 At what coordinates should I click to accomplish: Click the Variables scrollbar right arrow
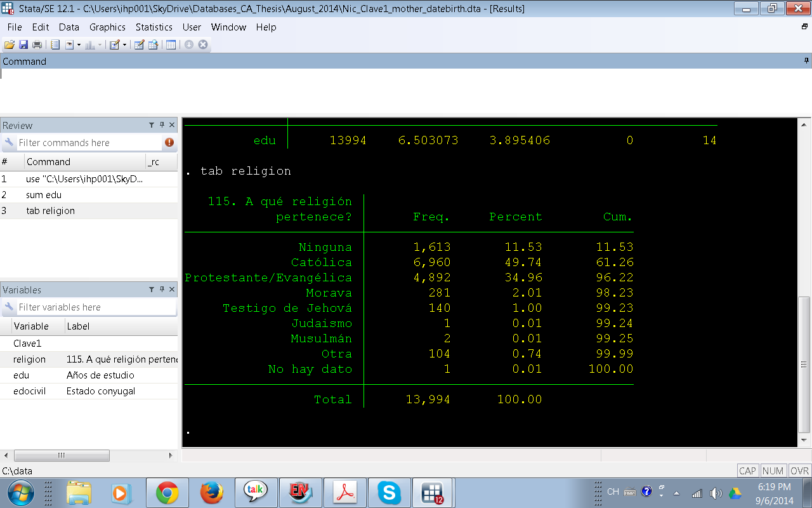171,455
